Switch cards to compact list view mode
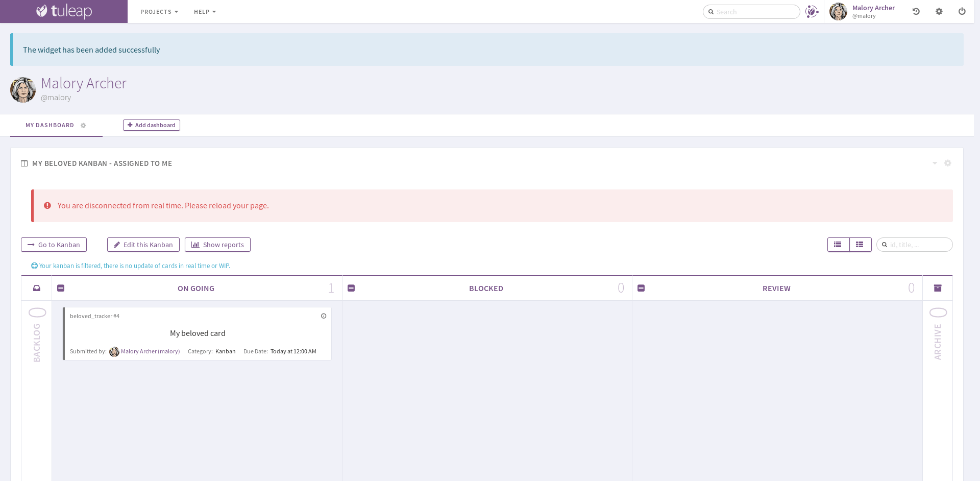The image size is (980, 481). 838,245
